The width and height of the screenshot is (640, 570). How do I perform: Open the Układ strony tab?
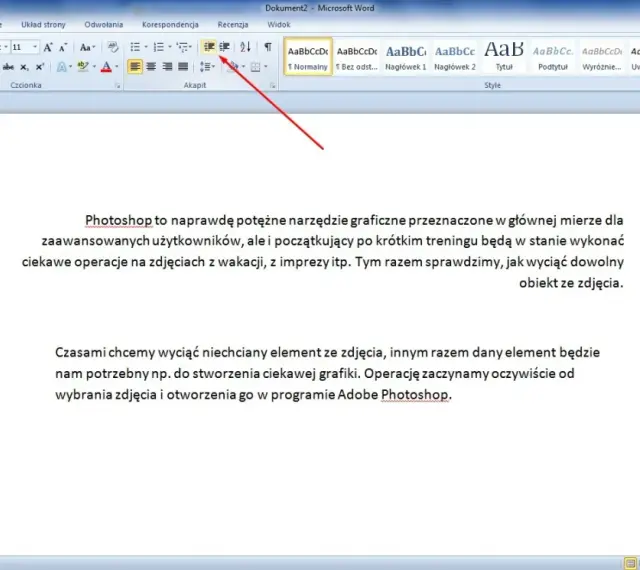pyautogui.click(x=43, y=24)
